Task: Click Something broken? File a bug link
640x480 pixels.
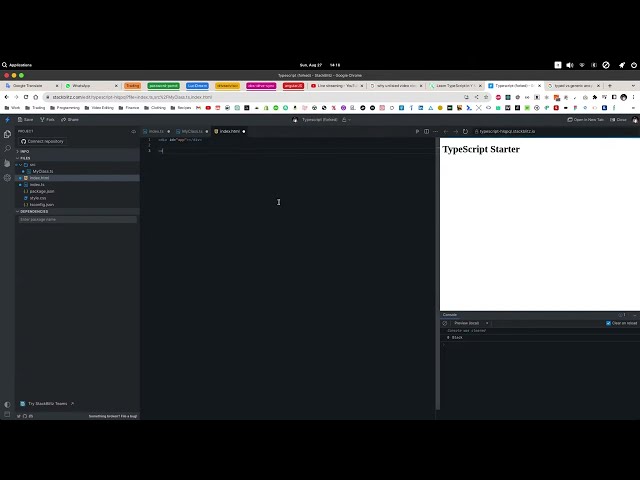Action: (113, 416)
